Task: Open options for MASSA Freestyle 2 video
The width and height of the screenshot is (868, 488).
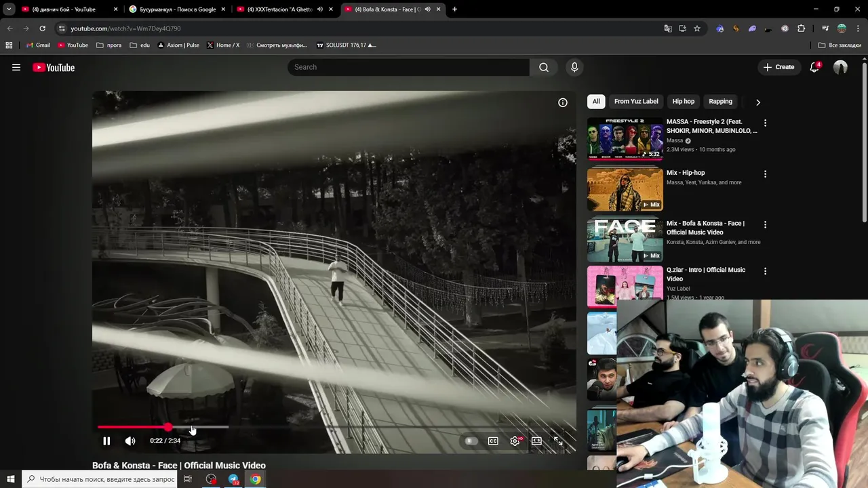Action: point(765,123)
